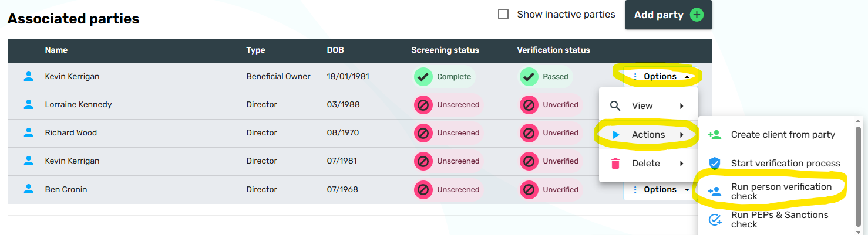Choose Create client from party

tap(782, 135)
